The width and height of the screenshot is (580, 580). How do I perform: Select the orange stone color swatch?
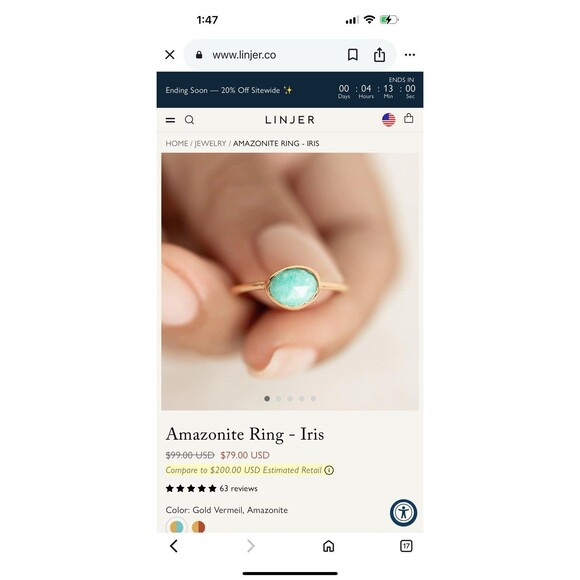(198, 526)
